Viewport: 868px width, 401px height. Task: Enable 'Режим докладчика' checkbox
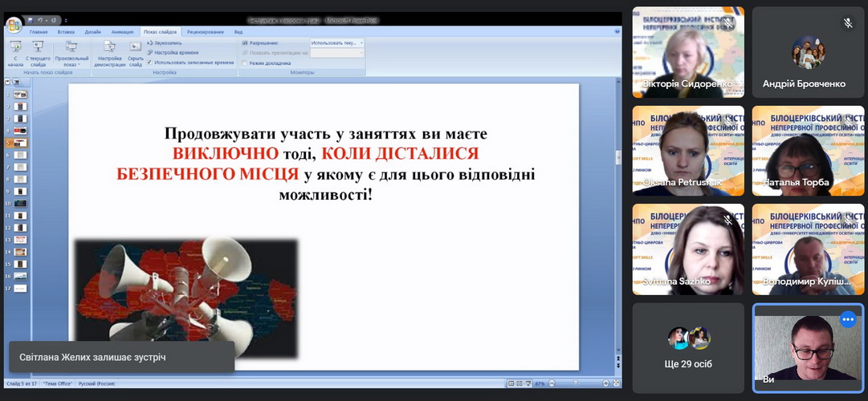click(245, 63)
